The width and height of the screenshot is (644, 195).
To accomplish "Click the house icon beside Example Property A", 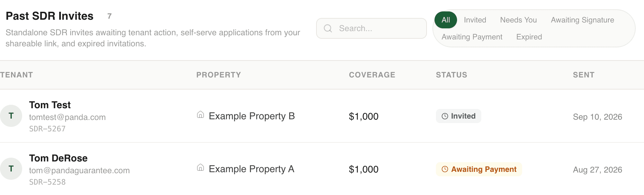I will coord(200,167).
